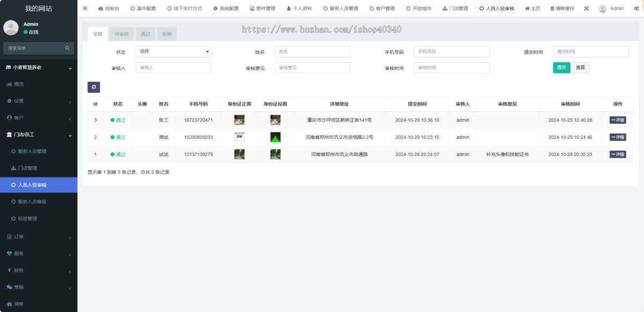Expand 订单 in the sidebar
644x312 pixels.
pos(39,237)
